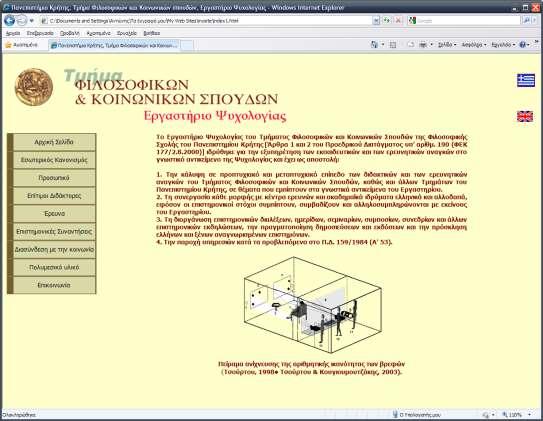Open the recent pages dropdown beside Forward
Image resolution: width=543 pixels, height=421 pixels.
pos(32,21)
